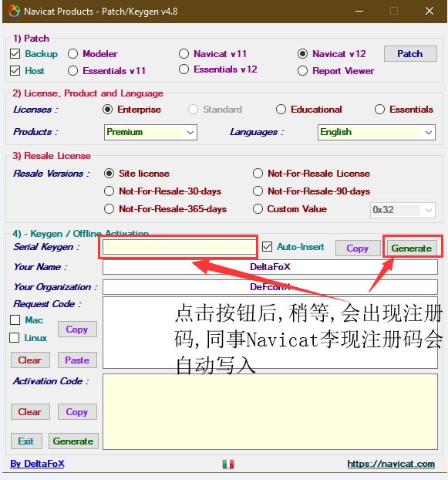This screenshot has width=448, height=480.
Task: Choose the Educational license option
Action: coord(281,110)
